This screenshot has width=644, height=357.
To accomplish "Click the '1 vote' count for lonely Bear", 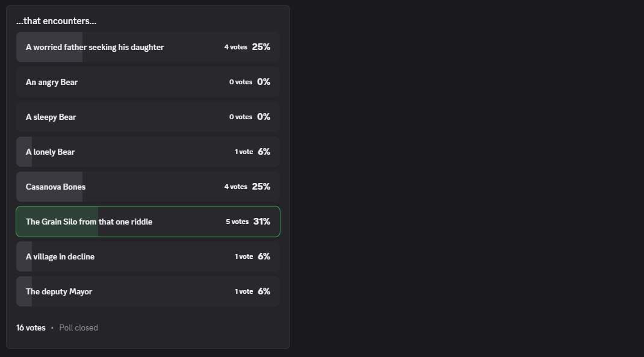I will (244, 152).
